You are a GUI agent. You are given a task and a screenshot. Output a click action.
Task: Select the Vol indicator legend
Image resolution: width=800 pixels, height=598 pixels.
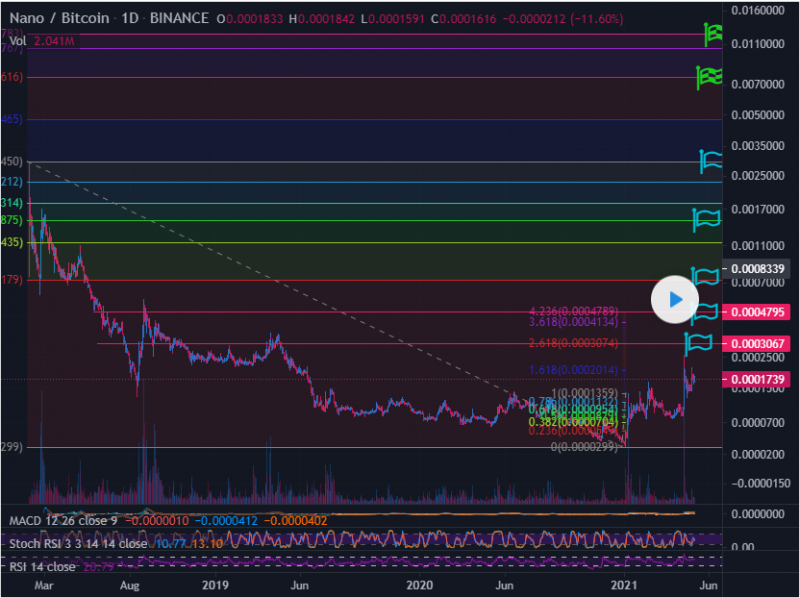coord(17,41)
